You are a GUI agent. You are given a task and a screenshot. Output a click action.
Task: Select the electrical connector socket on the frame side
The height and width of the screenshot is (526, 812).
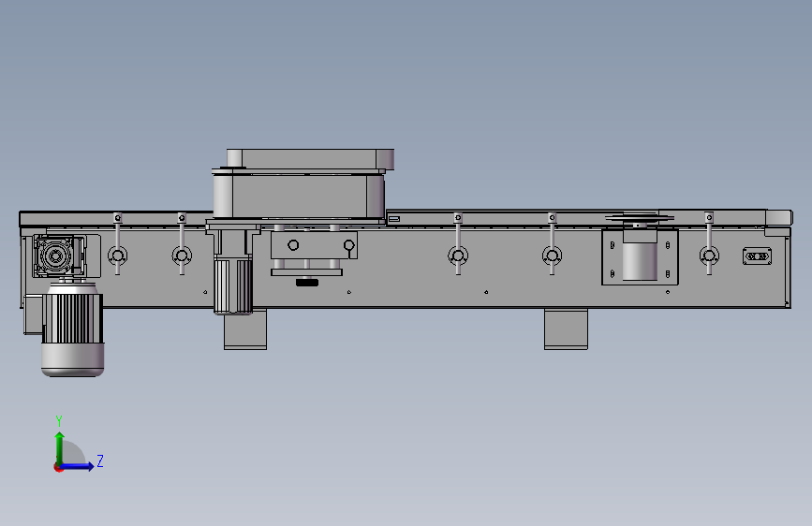click(757, 256)
